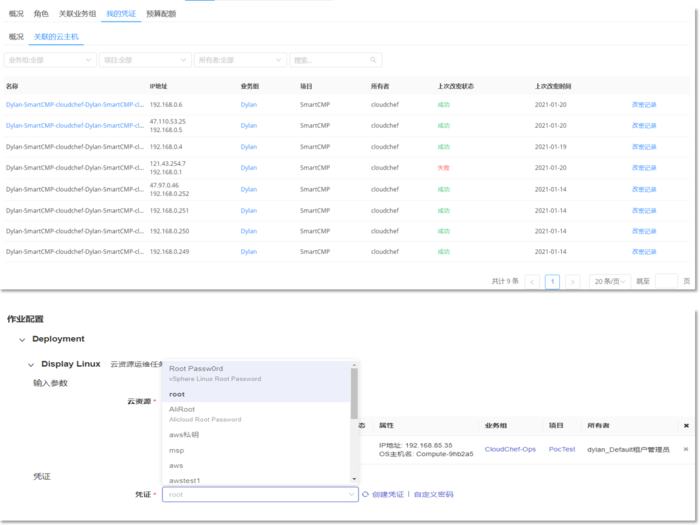Open the host name link for 192.168.0.6
The height and width of the screenshot is (525, 700).
75,104
